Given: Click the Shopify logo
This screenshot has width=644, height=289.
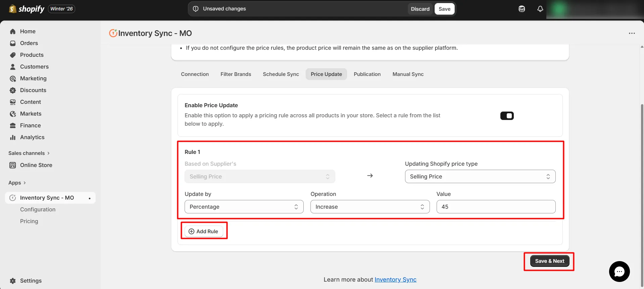Looking at the screenshot, I should pos(27,9).
